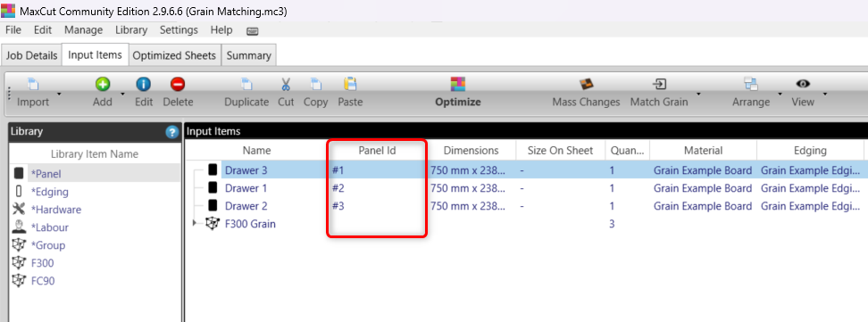Click Edging column header

coord(810,151)
